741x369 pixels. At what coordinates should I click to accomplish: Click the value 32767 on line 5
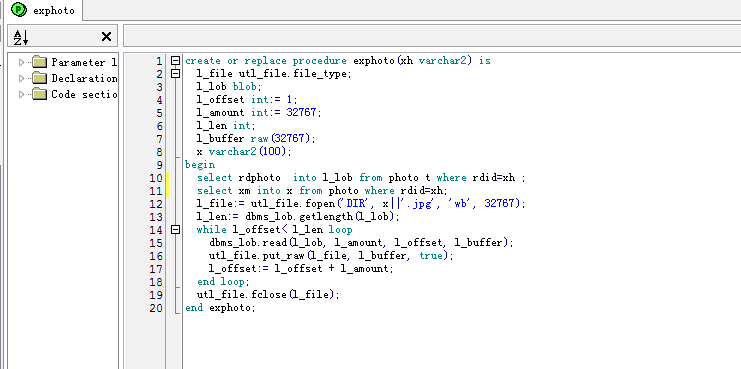point(301,113)
